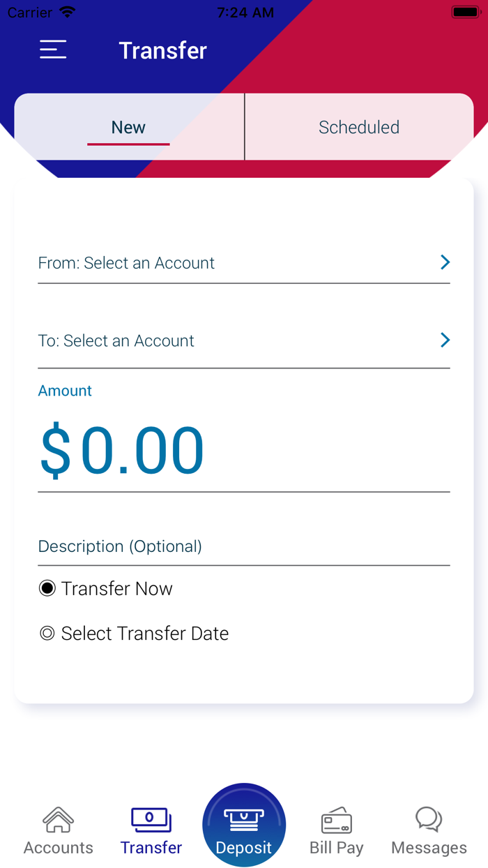Choose the Select Transfer Date radio option
The height and width of the screenshot is (868, 488).
[47, 634]
